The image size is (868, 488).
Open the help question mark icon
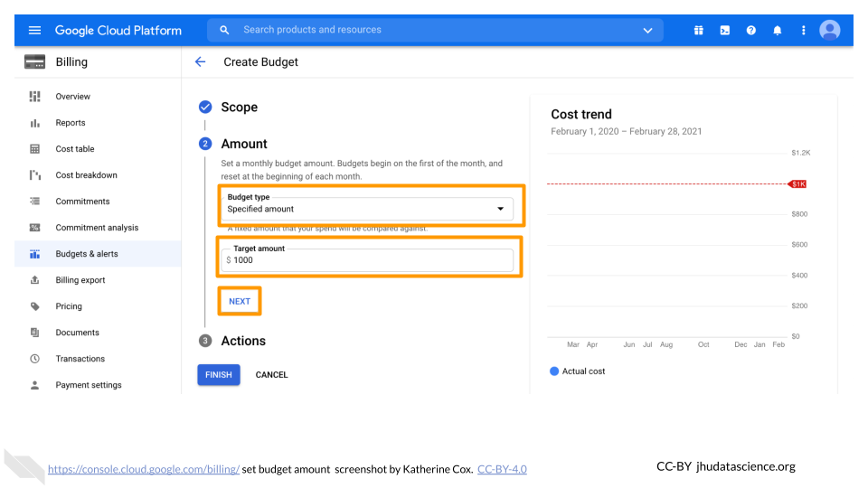pos(750,31)
